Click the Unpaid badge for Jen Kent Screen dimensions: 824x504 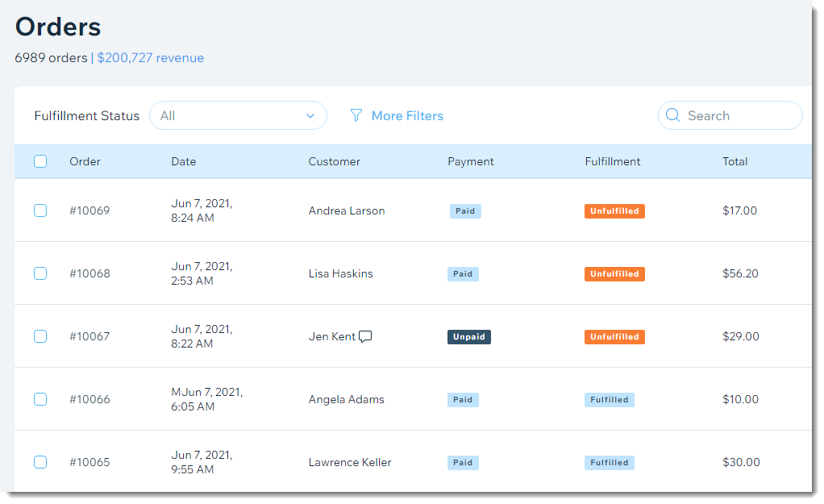tap(469, 337)
